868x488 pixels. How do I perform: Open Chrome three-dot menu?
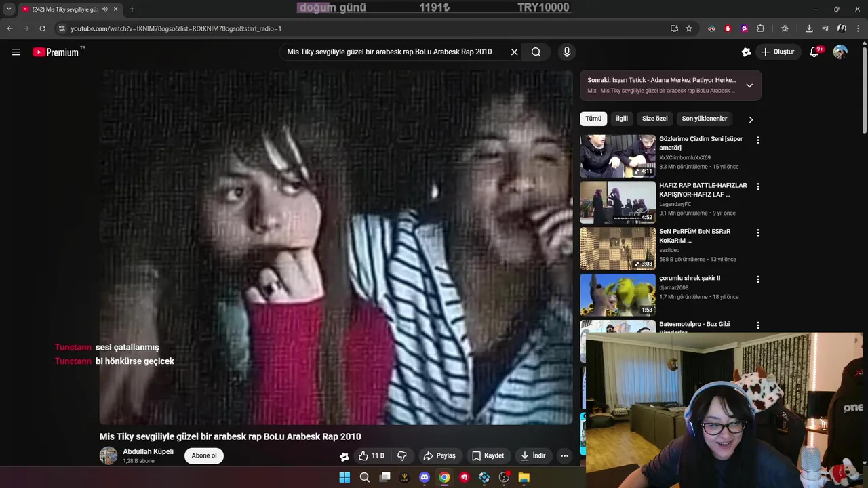point(858,28)
